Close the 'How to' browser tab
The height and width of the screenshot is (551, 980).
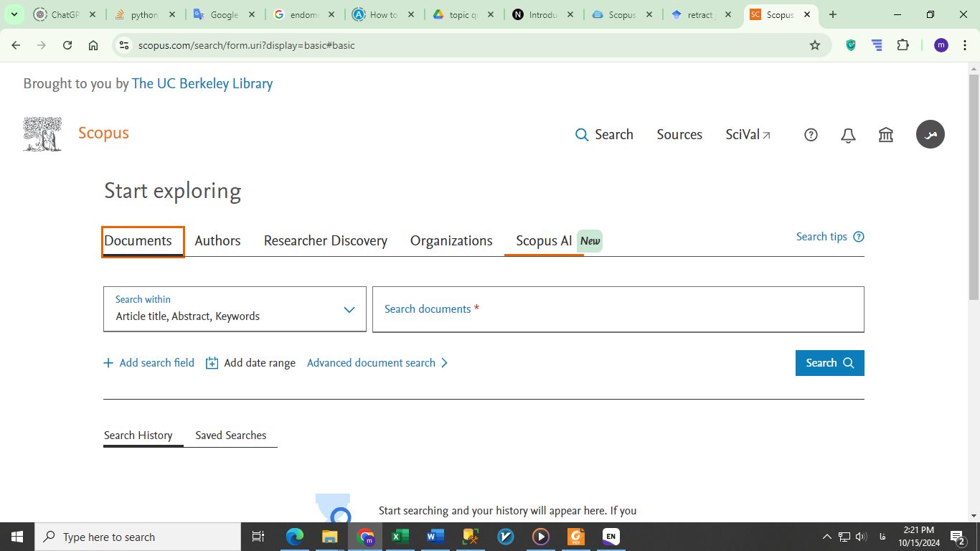[x=411, y=14]
